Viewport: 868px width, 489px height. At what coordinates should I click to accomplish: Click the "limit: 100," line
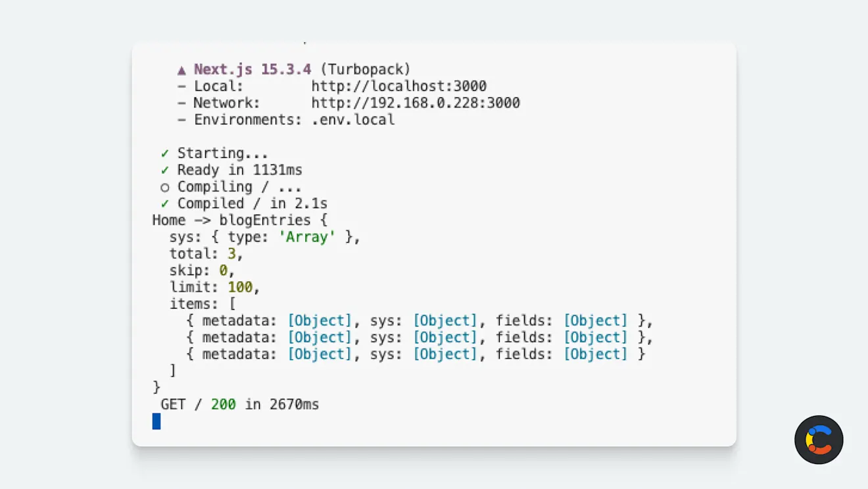pyautogui.click(x=215, y=288)
